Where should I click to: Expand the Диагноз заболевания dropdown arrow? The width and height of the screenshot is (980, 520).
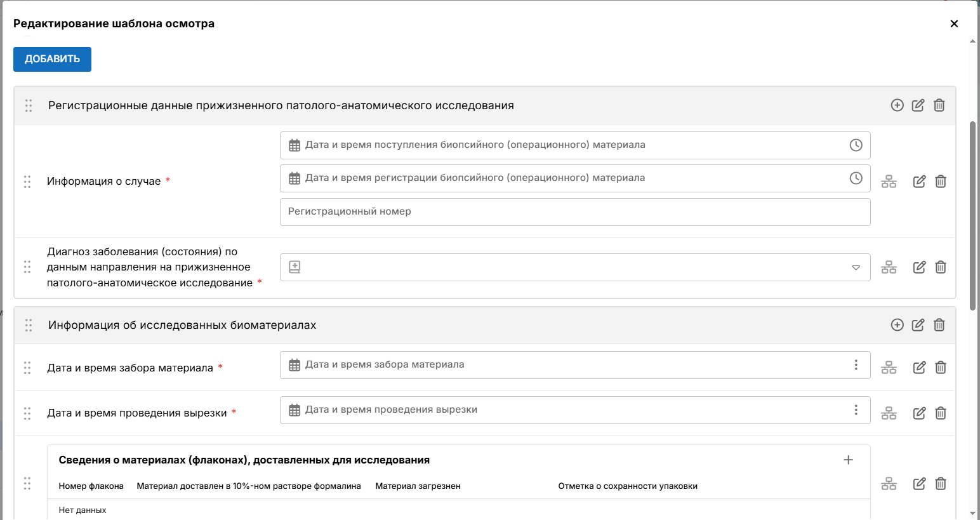coord(856,267)
